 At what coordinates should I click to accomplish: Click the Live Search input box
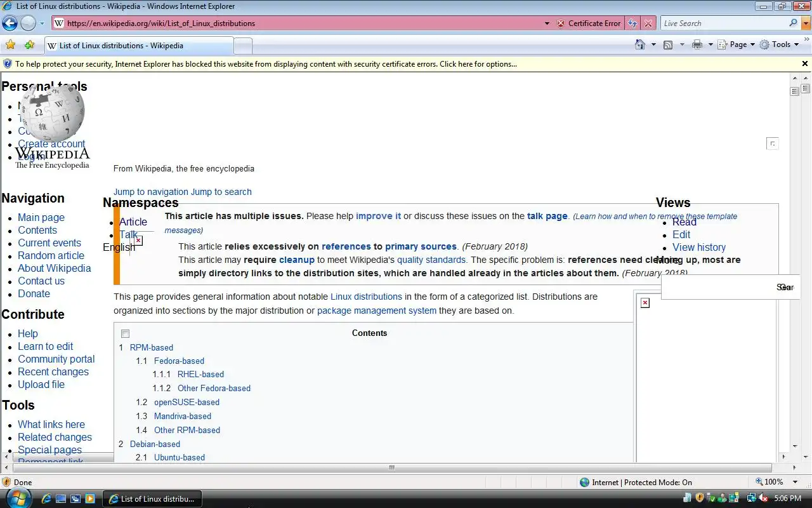(724, 23)
